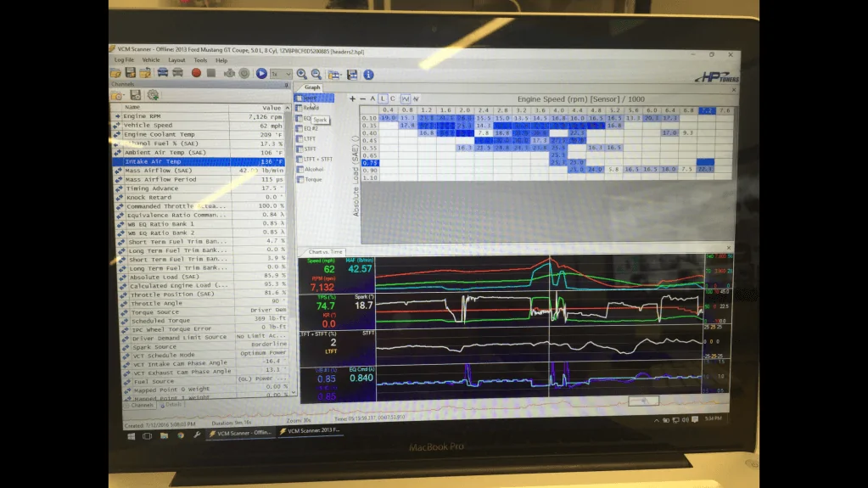The width and height of the screenshot is (868, 488).
Task: Click the engine-shaped toolbar icon
Action: point(229,74)
